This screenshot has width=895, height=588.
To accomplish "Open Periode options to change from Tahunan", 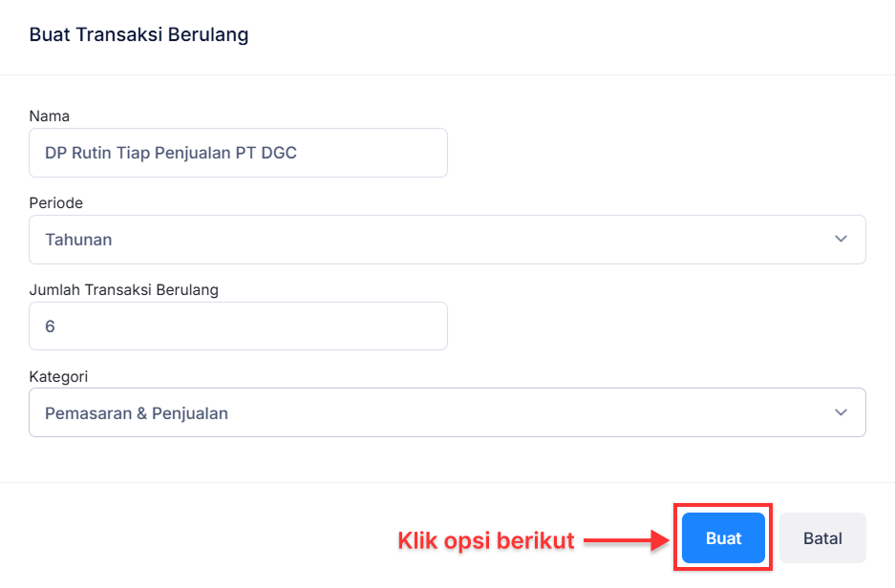I will (x=447, y=240).
